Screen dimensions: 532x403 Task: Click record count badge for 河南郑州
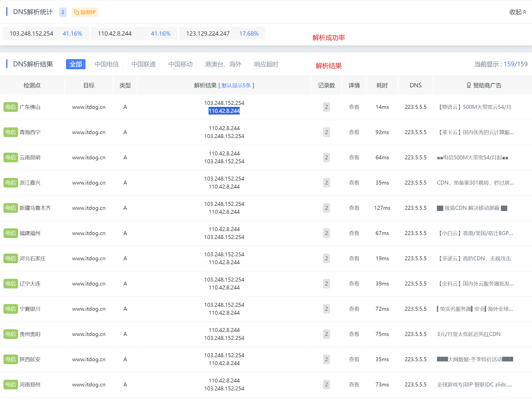(x=326, y=384)
